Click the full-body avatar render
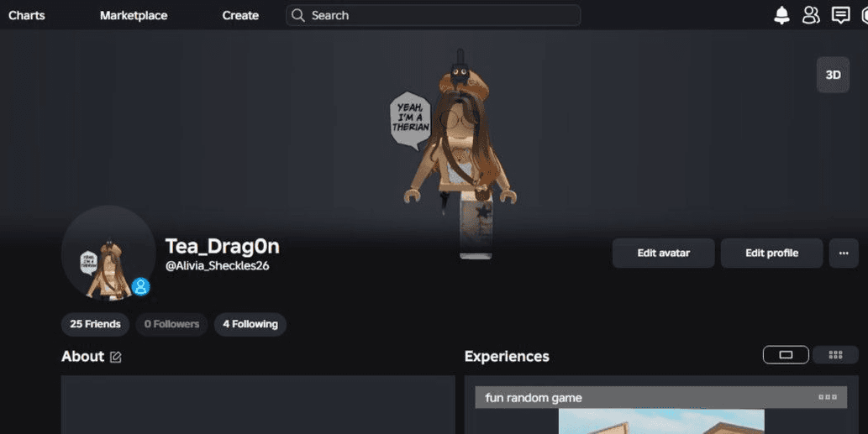The image size is (868, 434). tap(460, 154)
